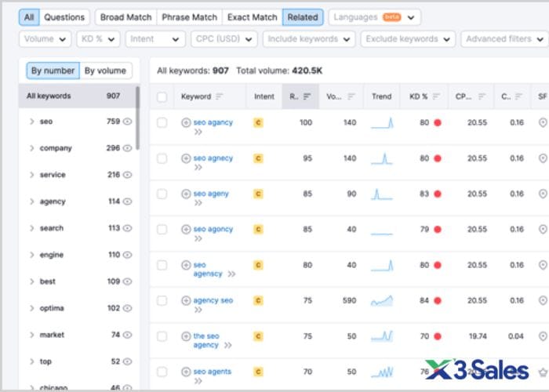Open Exclude keywords dropdown

[409, 39]
